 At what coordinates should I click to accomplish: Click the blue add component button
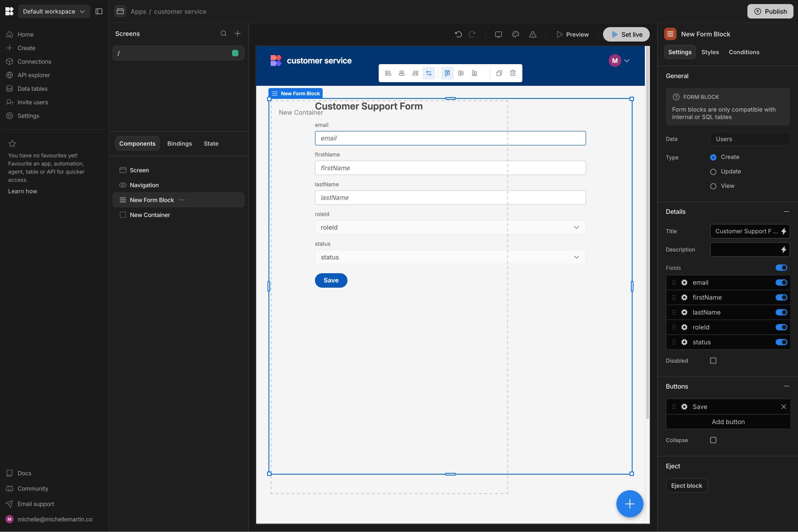629,504
